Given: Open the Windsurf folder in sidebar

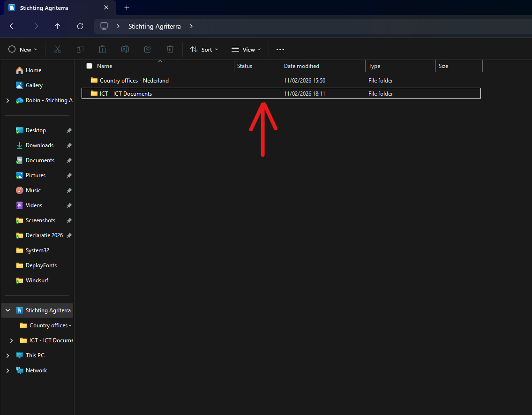Looking at the screenshot, I should pyautogui.click(x=37, y=280).
